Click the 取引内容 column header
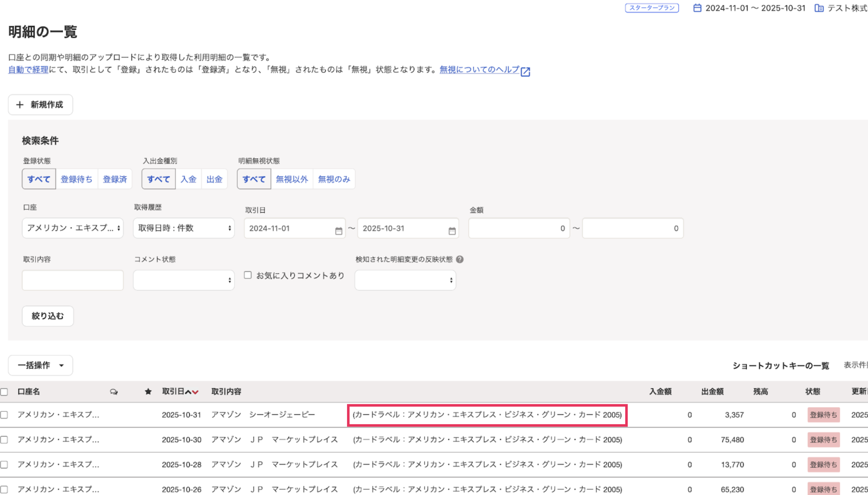Viewport: 868px width, 495px height. point(226,392)
